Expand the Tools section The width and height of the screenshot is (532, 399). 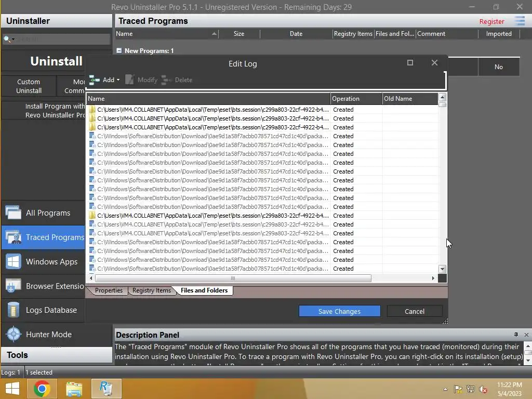[56, 355]
